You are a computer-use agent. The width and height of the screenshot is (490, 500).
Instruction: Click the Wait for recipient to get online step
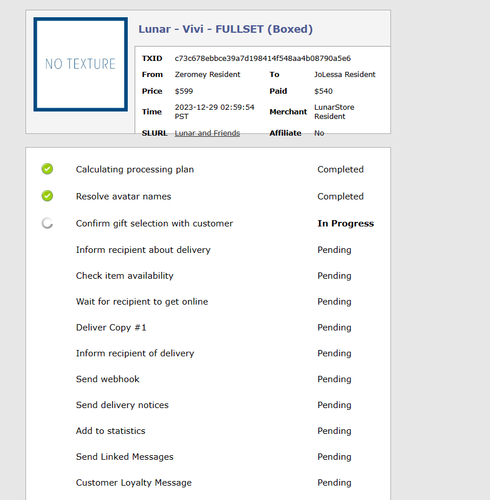pyautogui.click(x=142, y=302)
